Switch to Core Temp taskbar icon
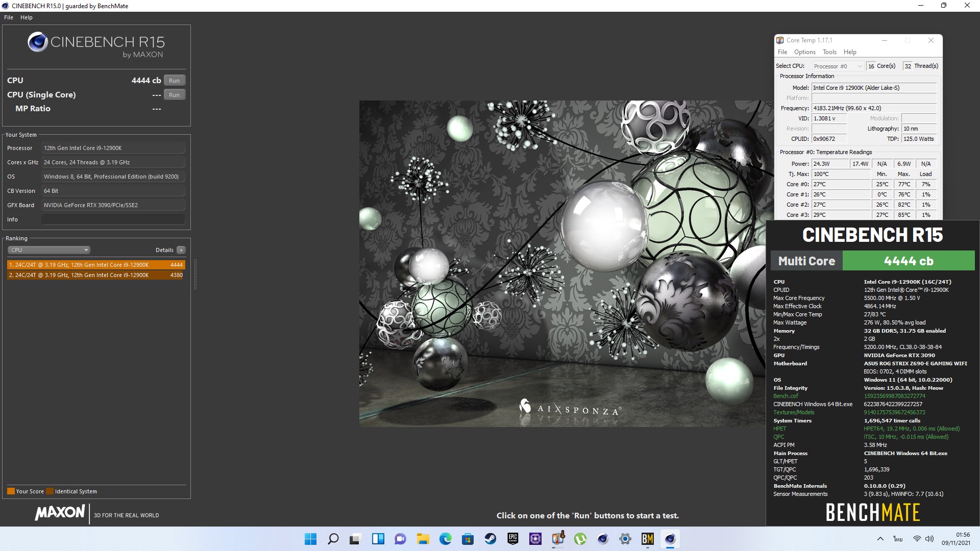This screenshot has width=980, height=551. (x=557, y=539)
